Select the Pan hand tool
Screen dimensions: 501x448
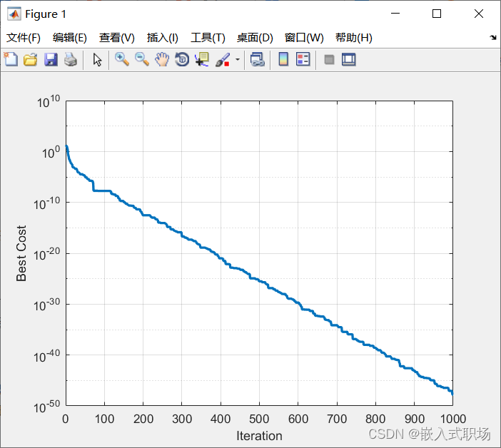[162, 60]
